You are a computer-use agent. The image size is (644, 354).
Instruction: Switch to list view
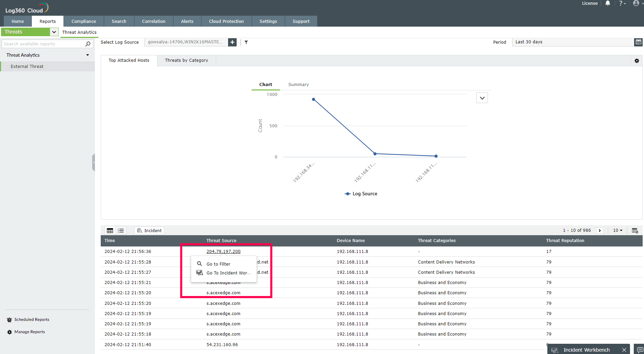[121, 231]
